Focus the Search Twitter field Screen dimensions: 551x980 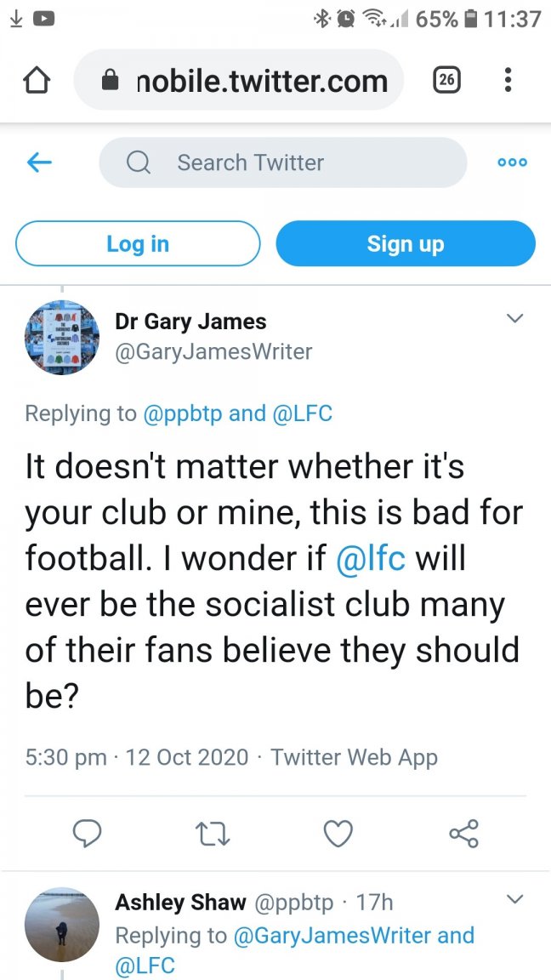[283, 162]
